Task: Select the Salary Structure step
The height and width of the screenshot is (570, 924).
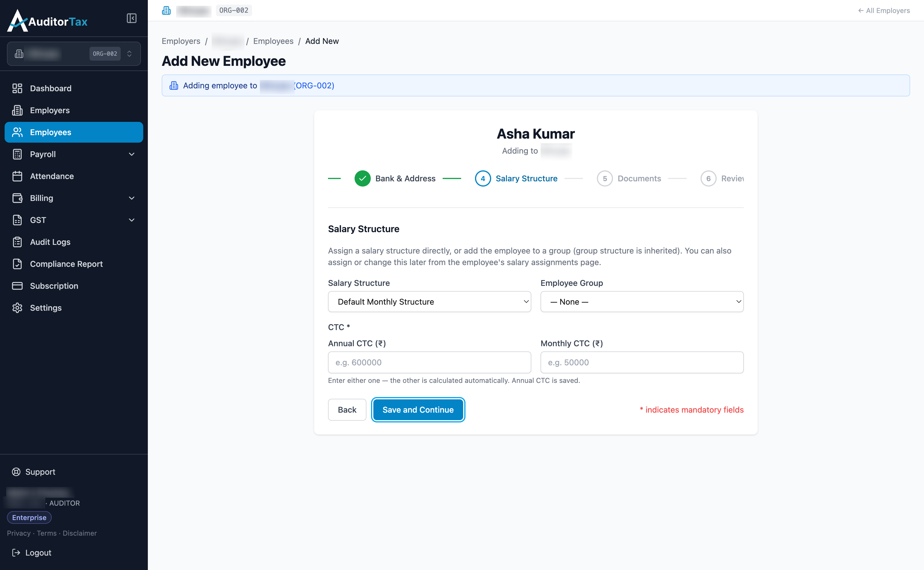Action: [516, 178]
